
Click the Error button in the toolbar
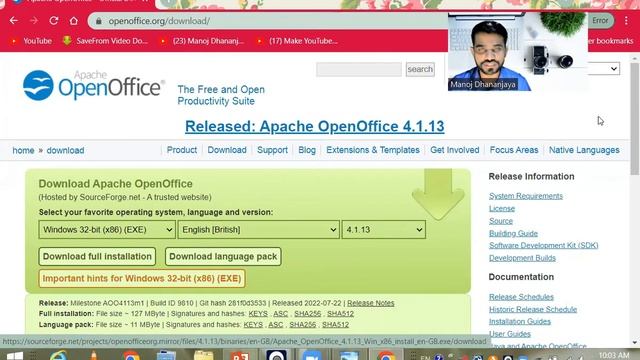tap(600, 20)
